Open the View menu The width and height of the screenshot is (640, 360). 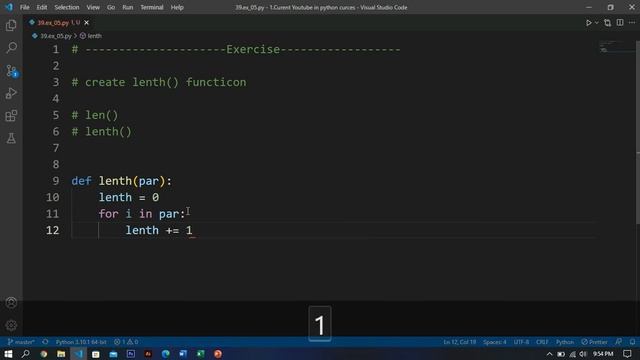[93, 7]
